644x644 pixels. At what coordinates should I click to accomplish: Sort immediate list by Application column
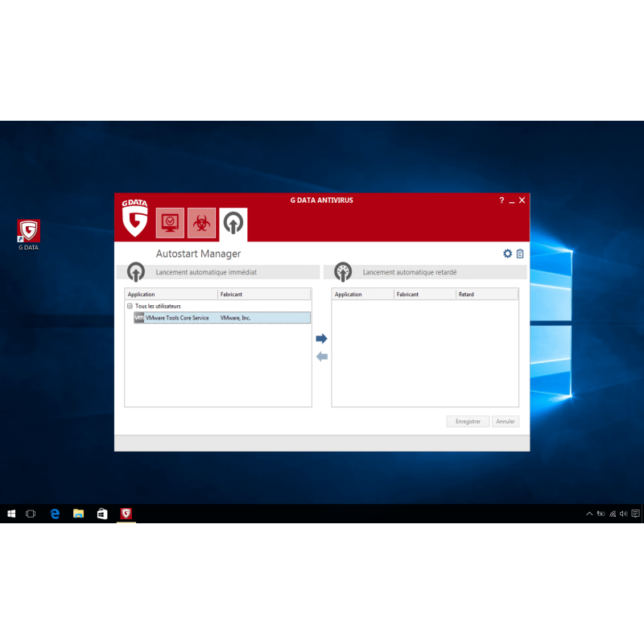tap(171, 294)
